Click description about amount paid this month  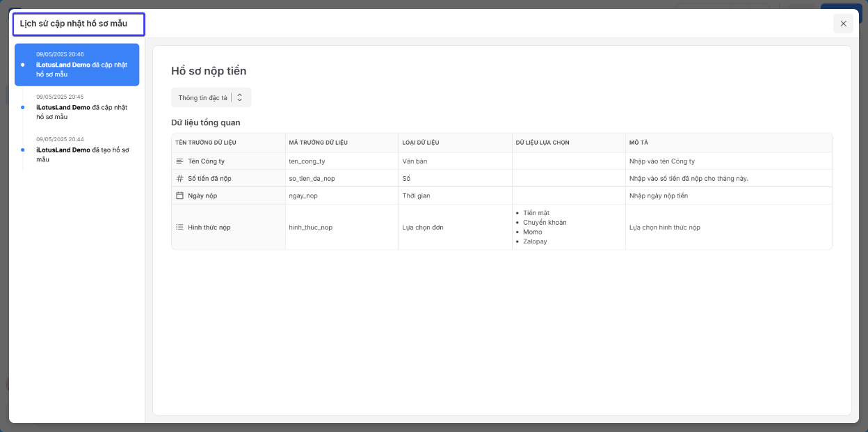[x=689, y=179]
